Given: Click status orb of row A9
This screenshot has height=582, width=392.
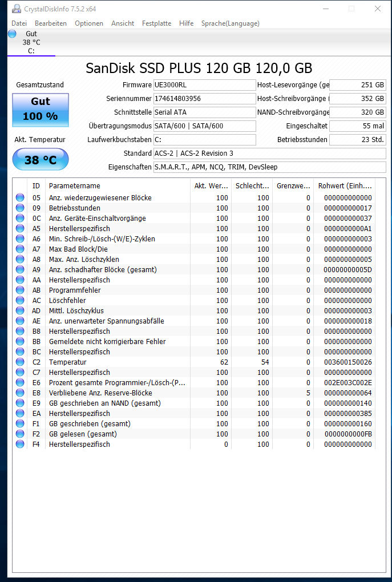Looking at the screenshot, I should [x=19, y=270].
